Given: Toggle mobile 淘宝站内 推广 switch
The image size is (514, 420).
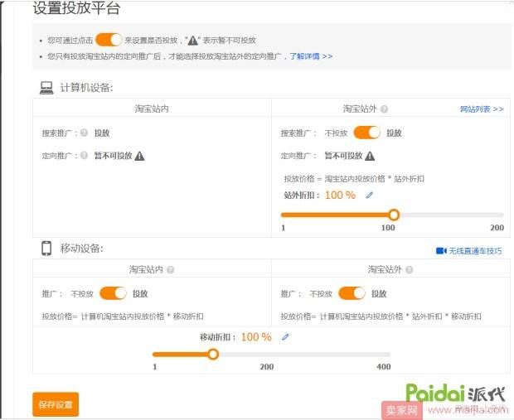Looking at the screenshot, I should tap(113, 293).
